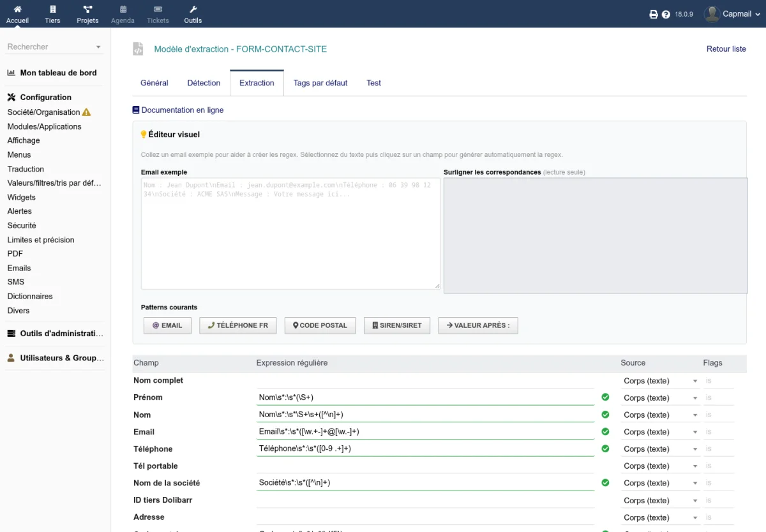Viewport: 766px width, 532px height.
Task: Click the Capmail user avatar
Action: pyautogui.click(x=712, y=13)
